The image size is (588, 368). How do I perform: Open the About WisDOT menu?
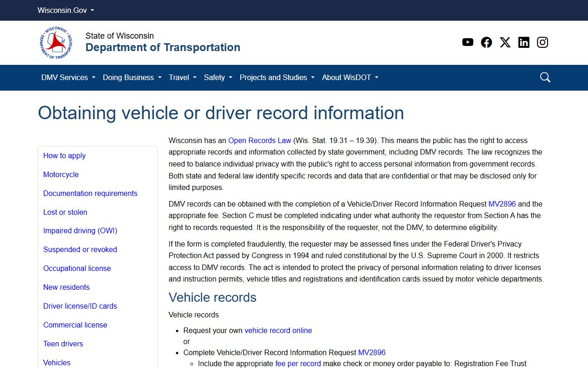(350, 77)
